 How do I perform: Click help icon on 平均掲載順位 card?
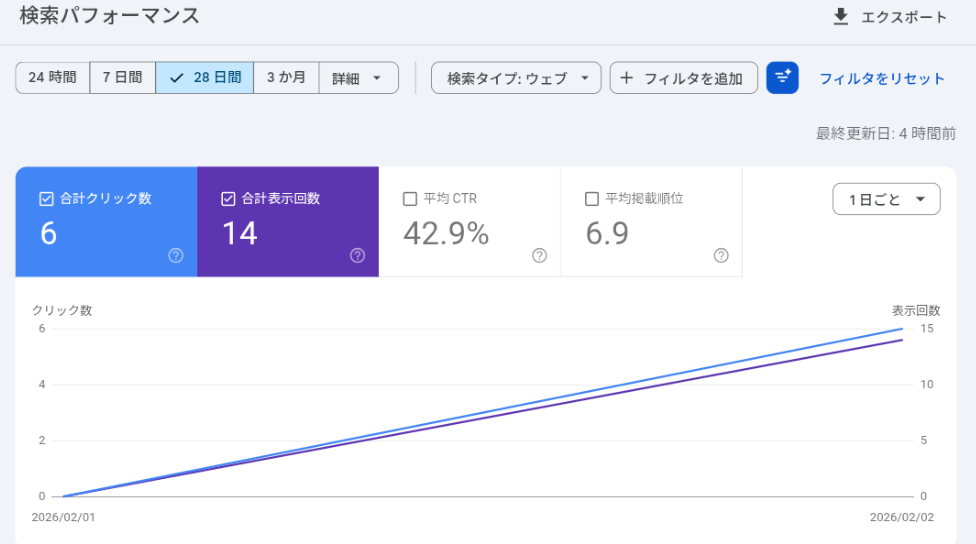coord(721,256)
